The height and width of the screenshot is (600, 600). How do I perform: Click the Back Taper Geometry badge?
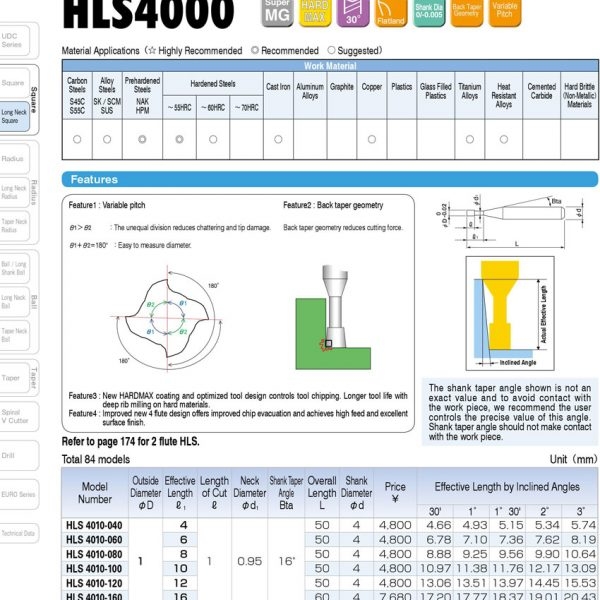[x=466, y=13]
